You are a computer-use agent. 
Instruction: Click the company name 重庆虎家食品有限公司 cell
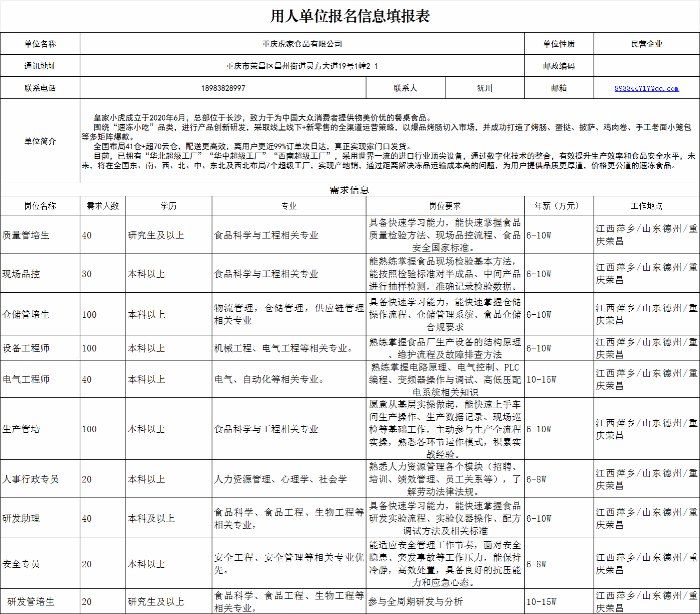(x=302, y=44)
